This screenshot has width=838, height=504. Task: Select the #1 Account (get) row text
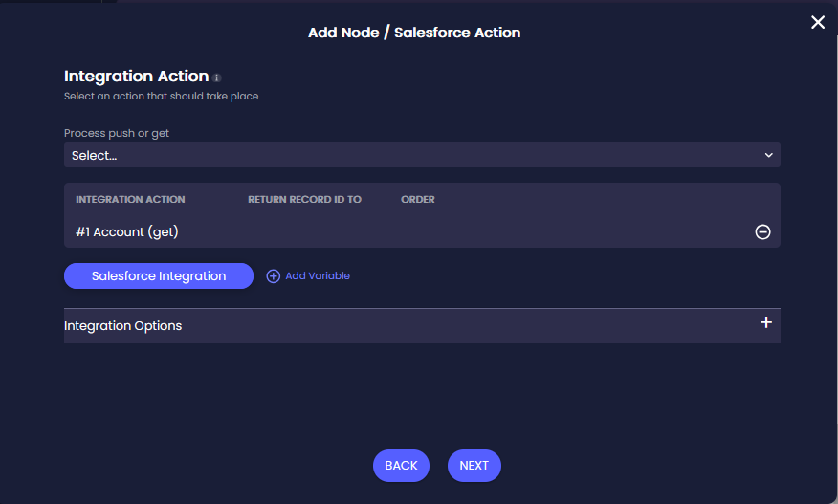[126, 232]
